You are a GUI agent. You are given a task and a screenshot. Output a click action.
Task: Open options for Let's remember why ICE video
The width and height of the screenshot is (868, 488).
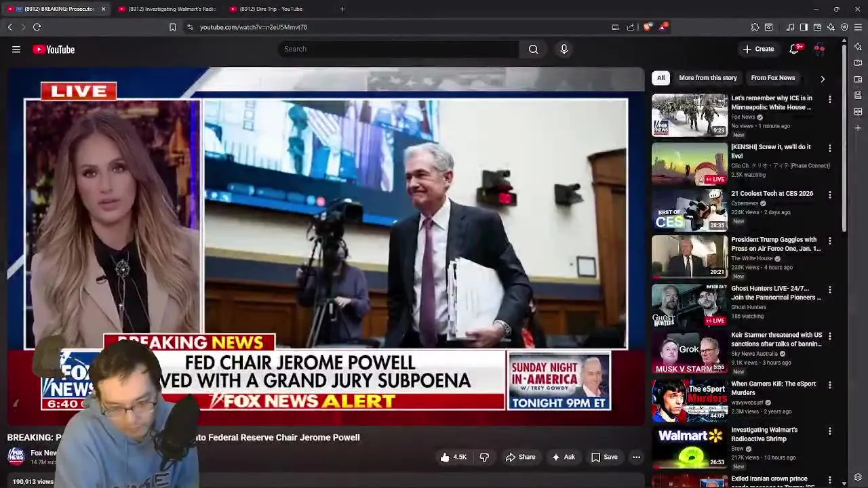[829, 99]
